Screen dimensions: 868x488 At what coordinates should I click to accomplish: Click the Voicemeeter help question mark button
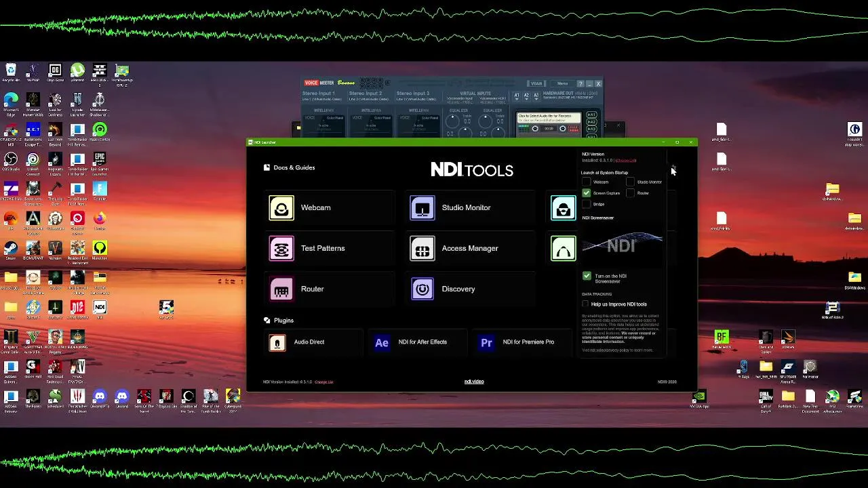tap(580, 83)
